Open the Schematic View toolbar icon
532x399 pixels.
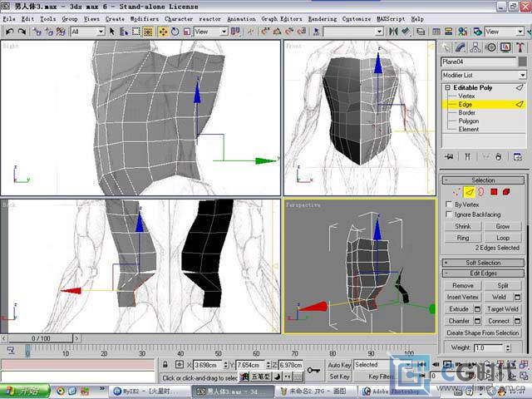(x=448, y=32)
